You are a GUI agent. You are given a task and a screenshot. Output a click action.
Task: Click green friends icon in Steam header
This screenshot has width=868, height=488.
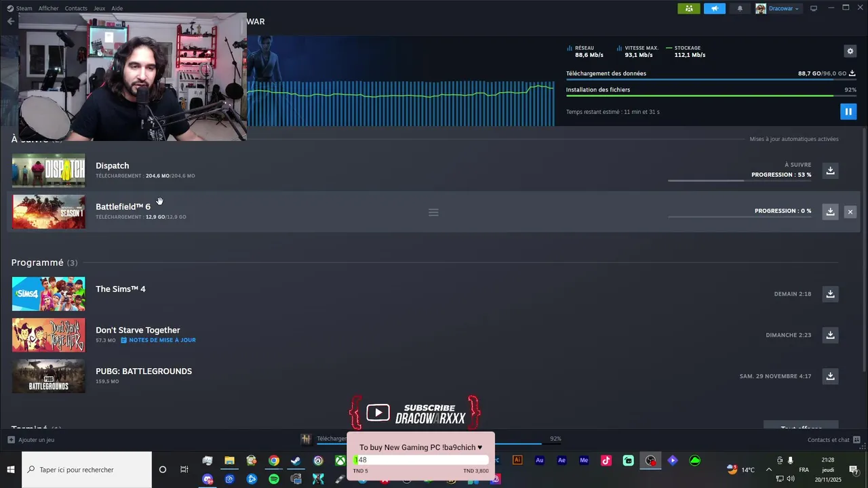688,8
